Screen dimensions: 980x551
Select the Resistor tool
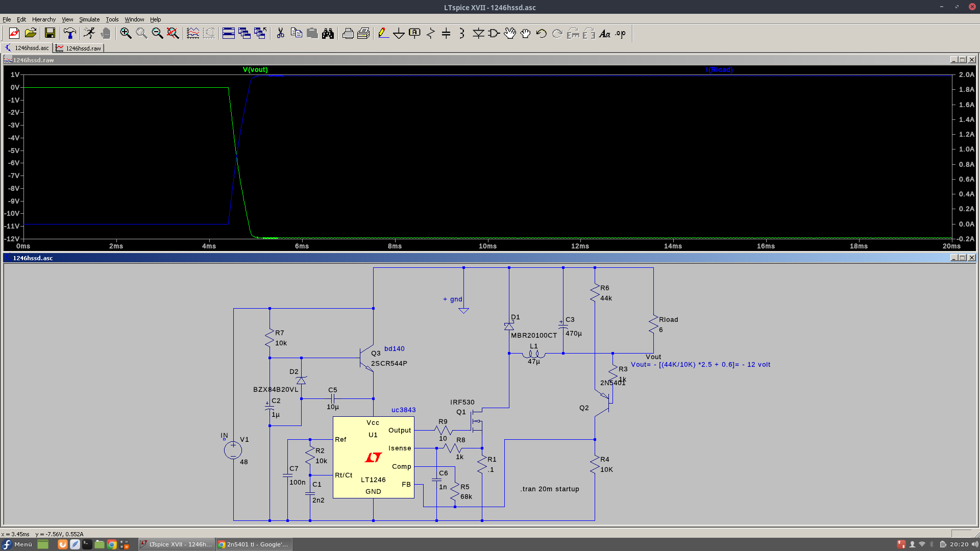click(431, 33)
